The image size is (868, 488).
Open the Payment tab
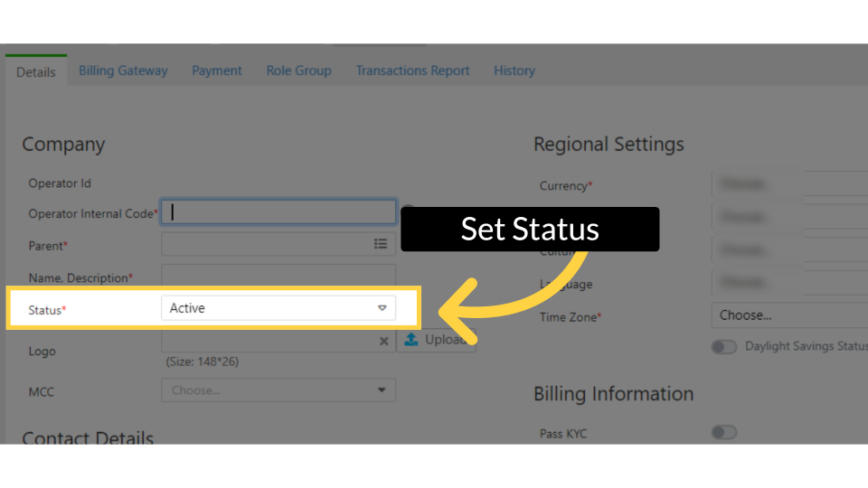tap(217, 70)
